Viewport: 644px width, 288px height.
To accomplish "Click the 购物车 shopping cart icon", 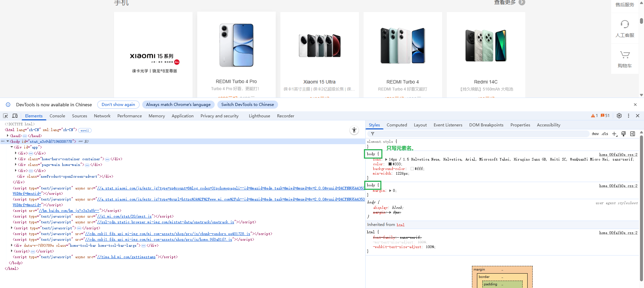I will (625, 55).
